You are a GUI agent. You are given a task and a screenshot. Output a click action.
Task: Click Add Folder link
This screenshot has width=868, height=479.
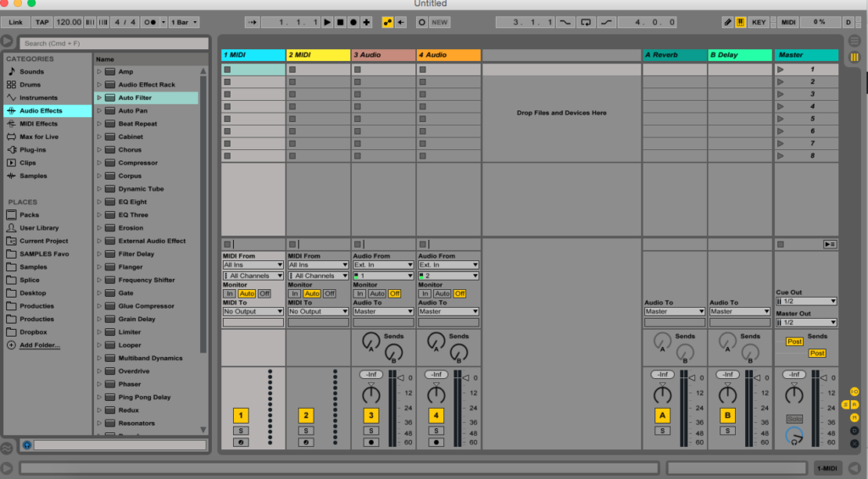[39, 345]
